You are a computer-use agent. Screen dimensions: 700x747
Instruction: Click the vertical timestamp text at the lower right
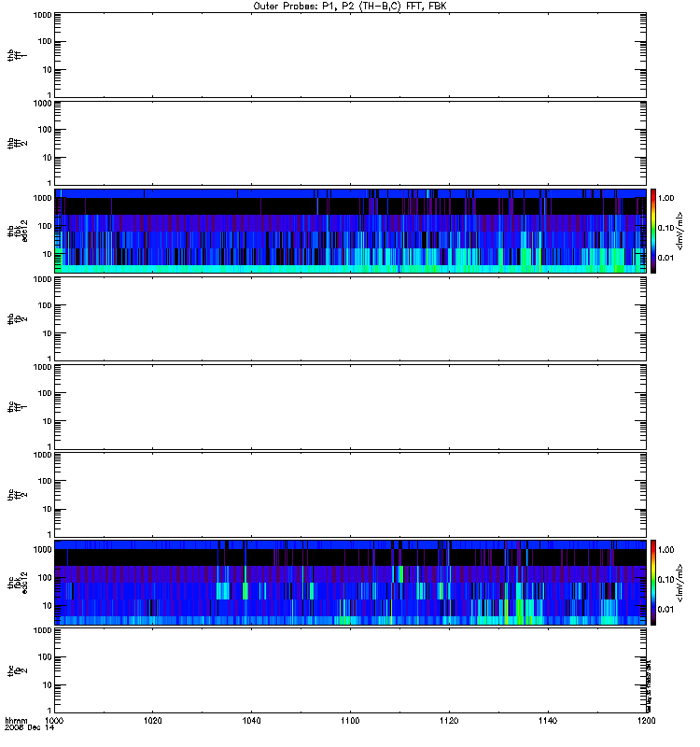coord(649,685)
